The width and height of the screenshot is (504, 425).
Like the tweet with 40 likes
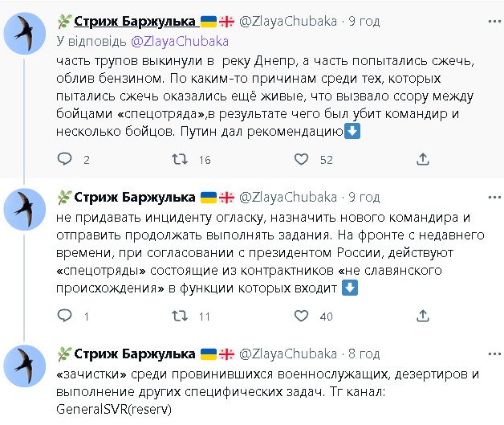[301, 317]
